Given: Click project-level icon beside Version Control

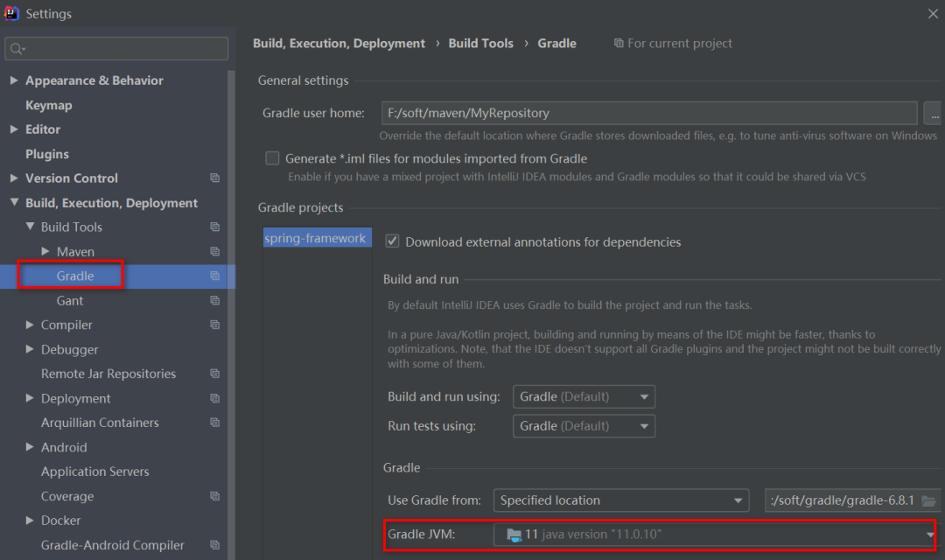Looking at the screenshot, I should [x=214, y=178].
